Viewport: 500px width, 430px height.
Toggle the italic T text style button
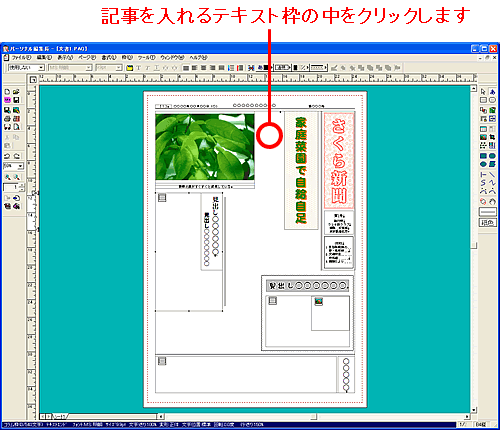pyautogui.click(x=147, y=68)
